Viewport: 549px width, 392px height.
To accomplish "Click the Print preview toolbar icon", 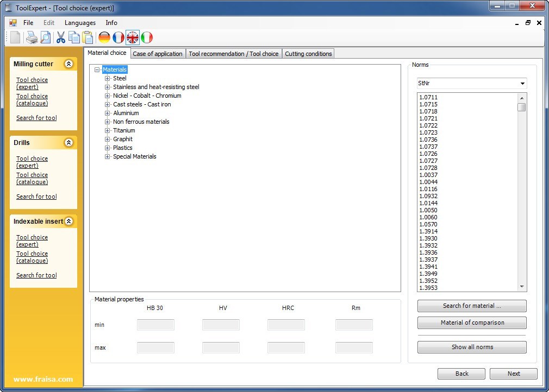I will 47,38.
